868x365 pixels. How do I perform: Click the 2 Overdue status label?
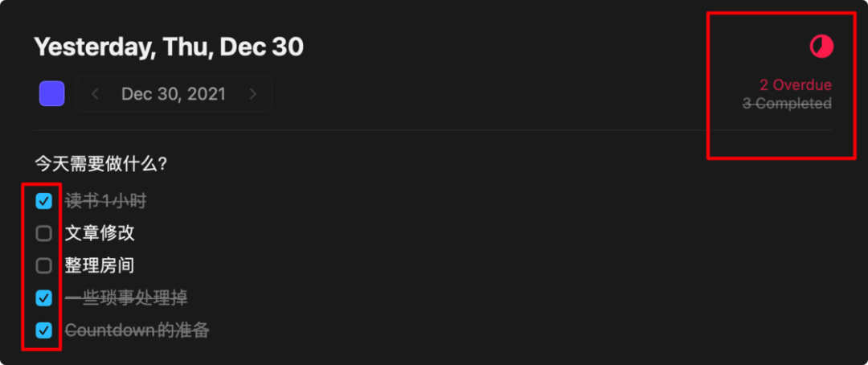(x=796, y=85)
